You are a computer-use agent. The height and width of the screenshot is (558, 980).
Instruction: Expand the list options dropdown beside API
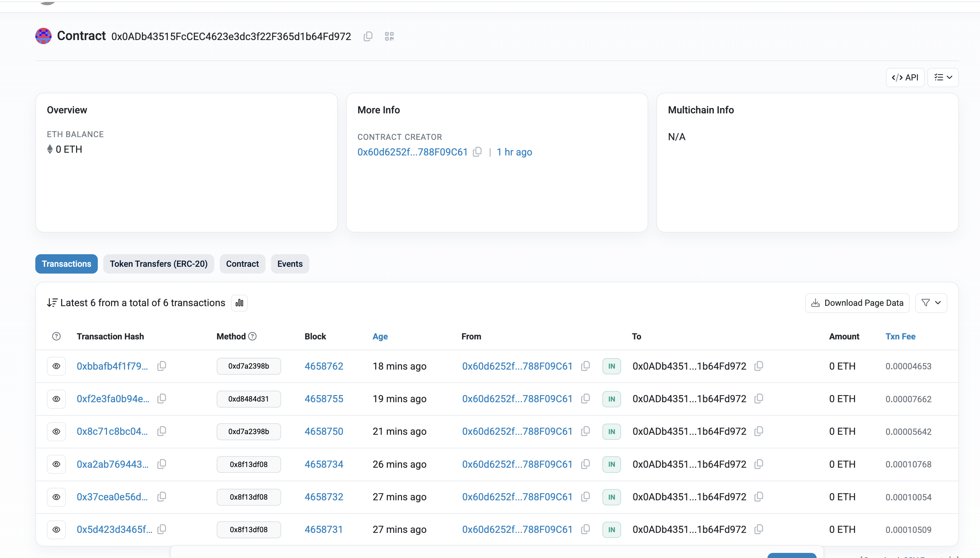point(943,77)
